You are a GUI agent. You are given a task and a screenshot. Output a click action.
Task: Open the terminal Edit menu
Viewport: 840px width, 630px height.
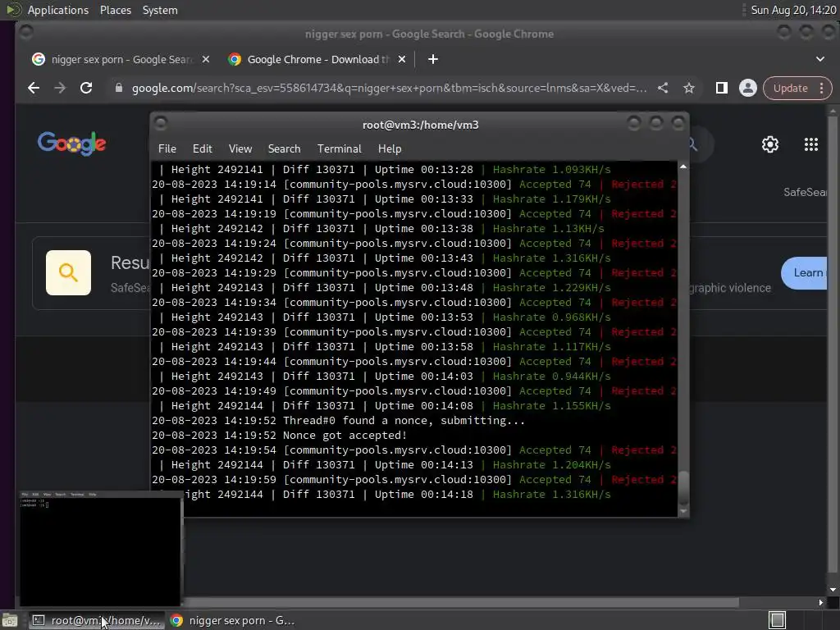pos(202,149)
